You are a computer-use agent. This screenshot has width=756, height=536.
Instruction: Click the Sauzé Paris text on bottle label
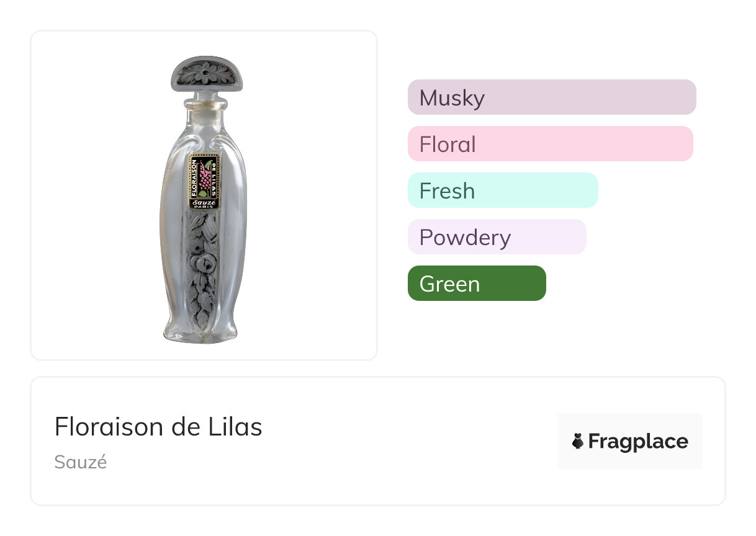204,203
